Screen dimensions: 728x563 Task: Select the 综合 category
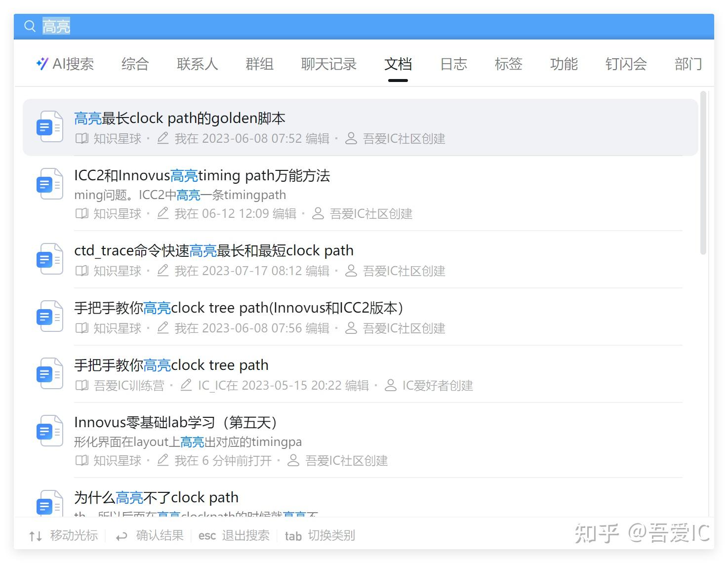click(134, 64)
